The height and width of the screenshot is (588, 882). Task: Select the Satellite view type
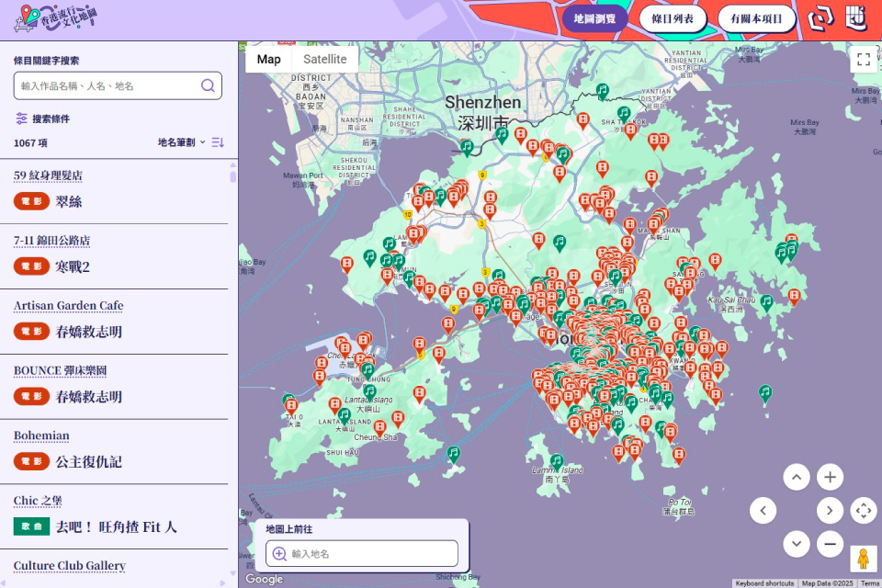point(325,59)
